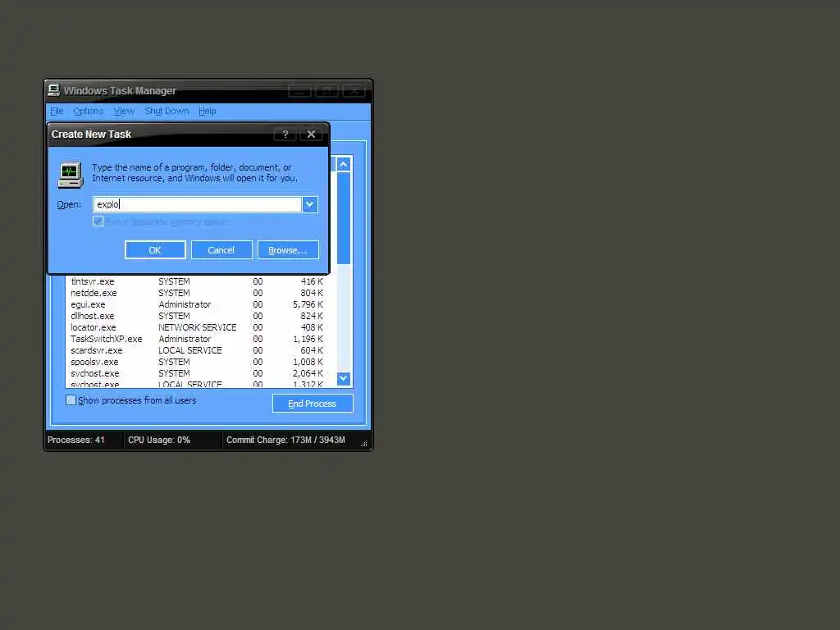This screenshot has height=630, width=840.
Task: Select the egui.exe process row
Action: click(x=197, y=304)
